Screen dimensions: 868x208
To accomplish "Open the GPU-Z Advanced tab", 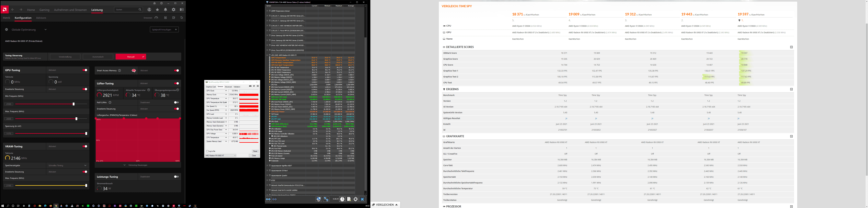I will tap(228, 87).
